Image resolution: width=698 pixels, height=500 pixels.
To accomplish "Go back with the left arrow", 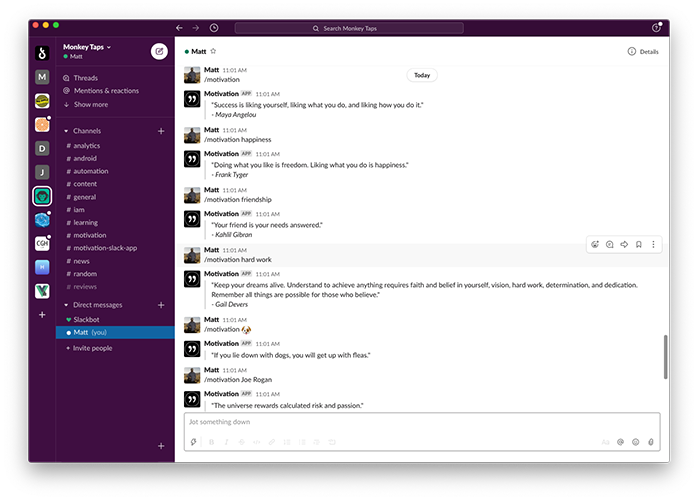I will tap(179, 28).
